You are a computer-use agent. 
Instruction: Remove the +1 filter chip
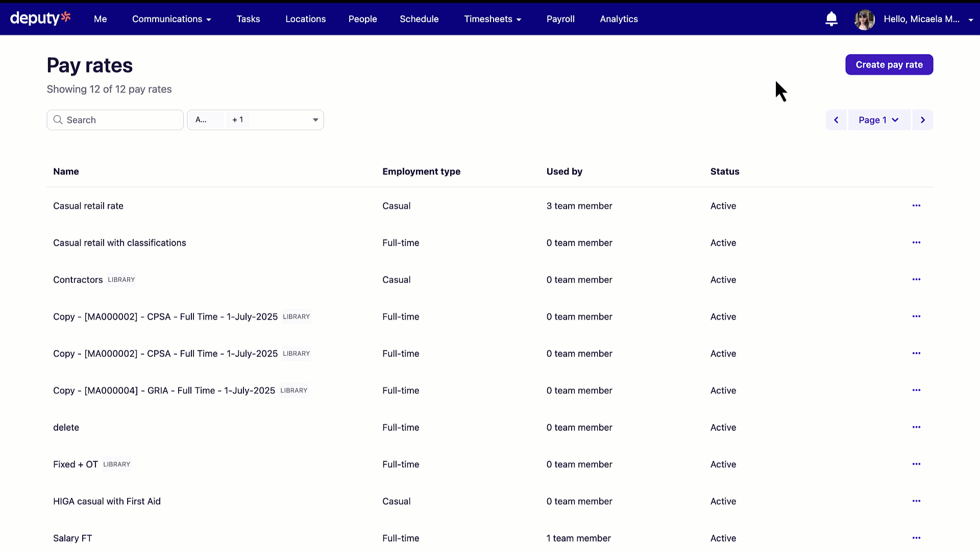[x=238, y=119]
